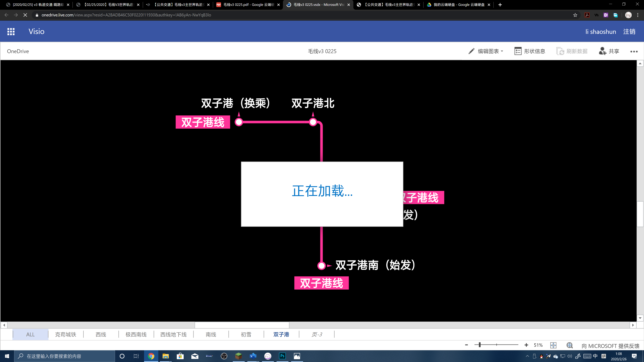The height and width of the screenshot is (362, 644).
Task: Click the OneDrive link
Action: [18, 51]
